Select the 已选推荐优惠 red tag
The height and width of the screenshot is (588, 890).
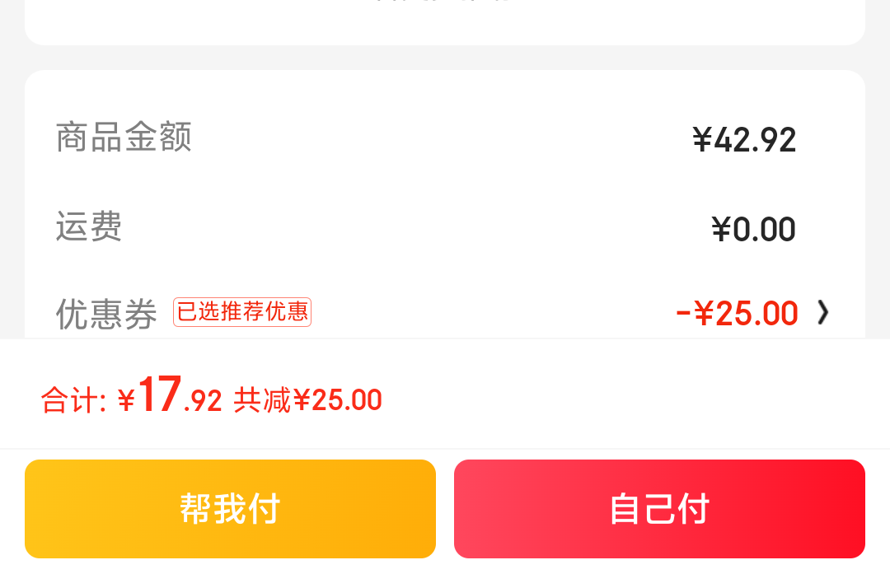coord(242,312)
